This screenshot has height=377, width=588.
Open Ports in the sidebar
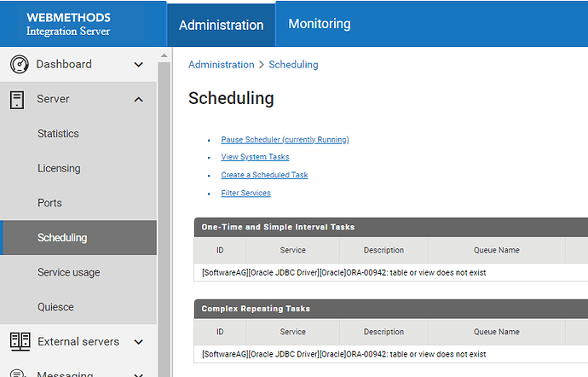tap(49, 203)
